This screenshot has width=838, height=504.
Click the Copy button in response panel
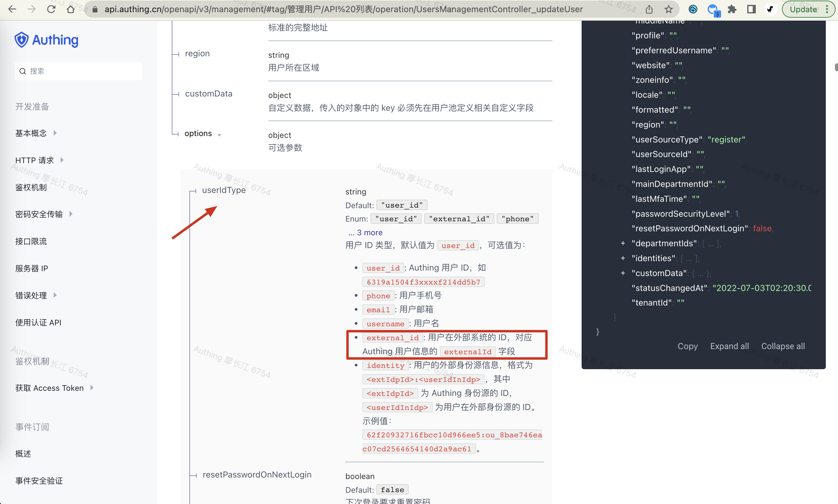pyautogui.click(x=688, y=346)
